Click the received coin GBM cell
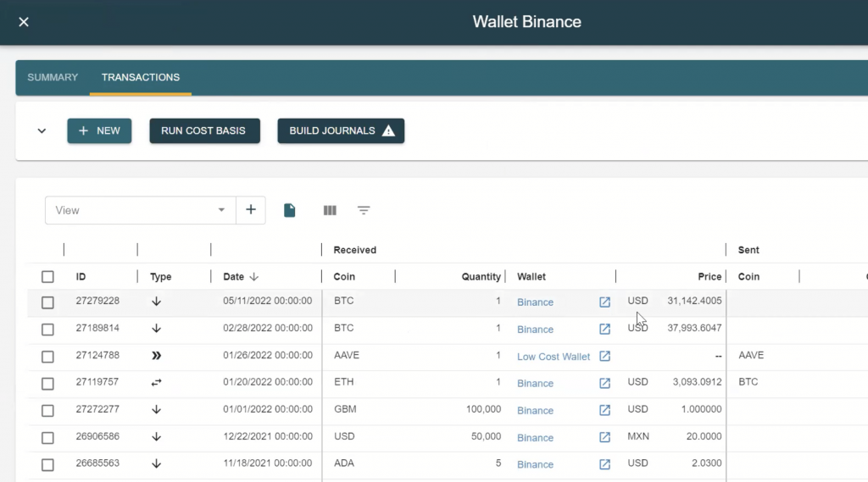Image resolution: width=868 pixels, height=482 pixels. coord(346,409)
